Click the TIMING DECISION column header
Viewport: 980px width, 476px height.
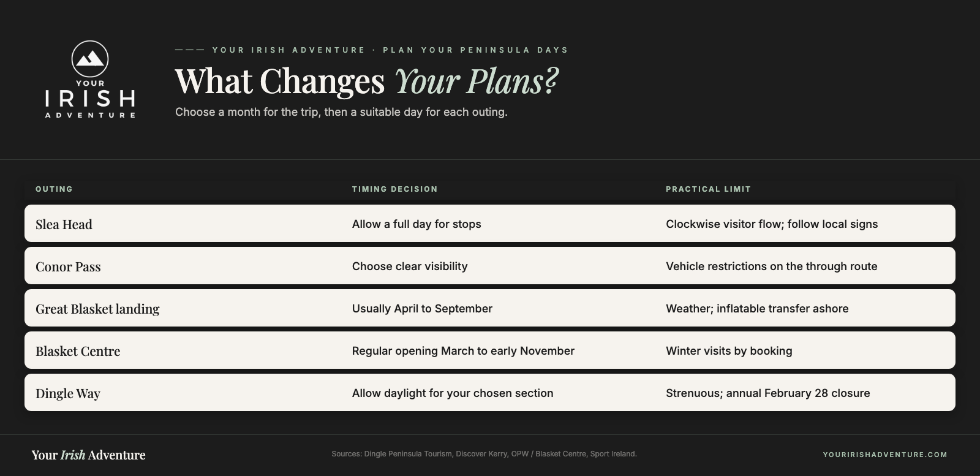point(395,189)
